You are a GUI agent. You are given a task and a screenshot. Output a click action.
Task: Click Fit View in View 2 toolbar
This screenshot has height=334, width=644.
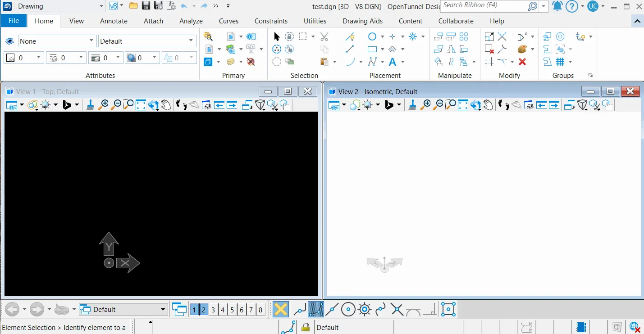(x=463, y=105)
